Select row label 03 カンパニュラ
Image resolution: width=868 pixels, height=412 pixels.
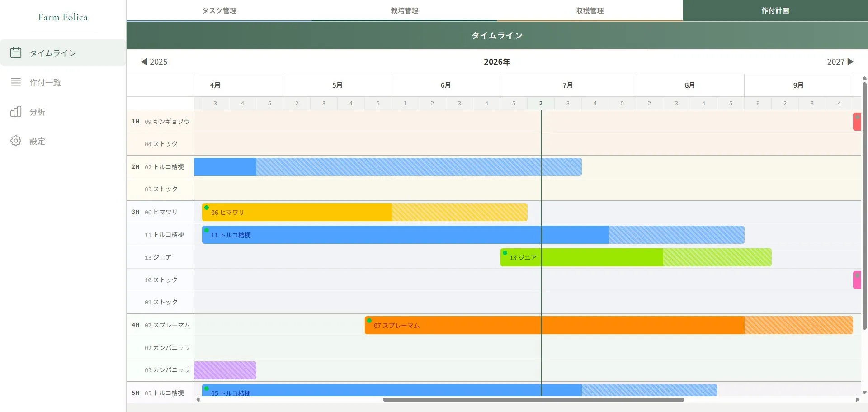[x=167, y=370]
